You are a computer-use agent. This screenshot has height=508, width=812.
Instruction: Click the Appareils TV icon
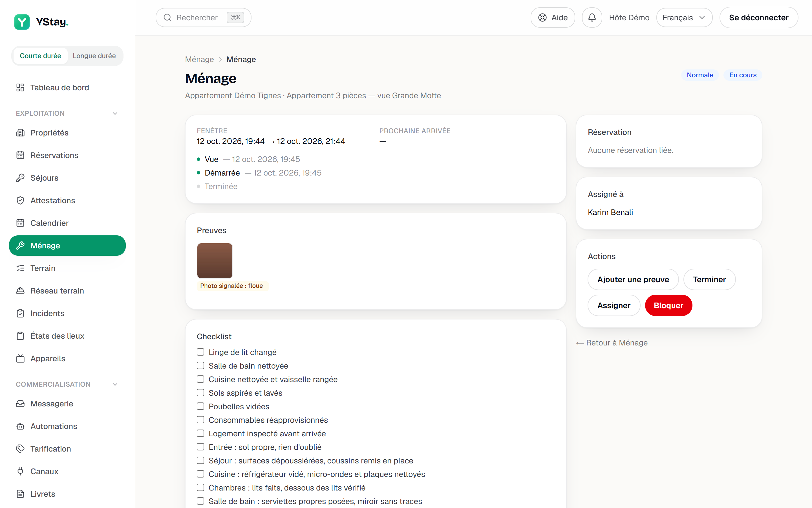(20, 358)
